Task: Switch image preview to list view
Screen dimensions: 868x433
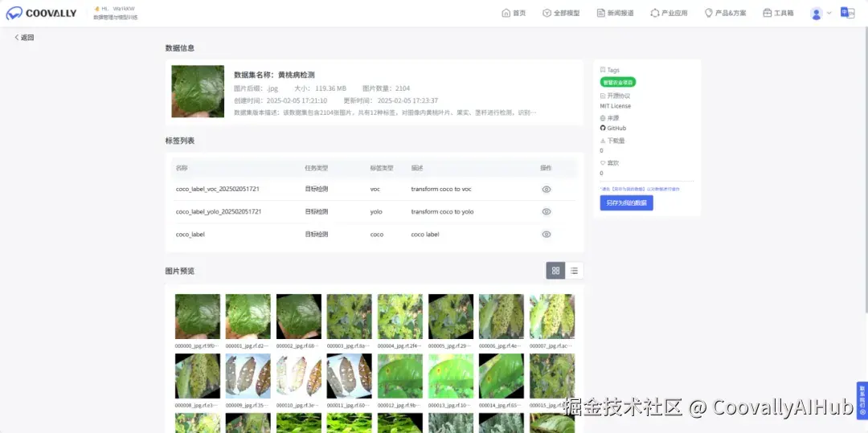Action: (574, 271)
